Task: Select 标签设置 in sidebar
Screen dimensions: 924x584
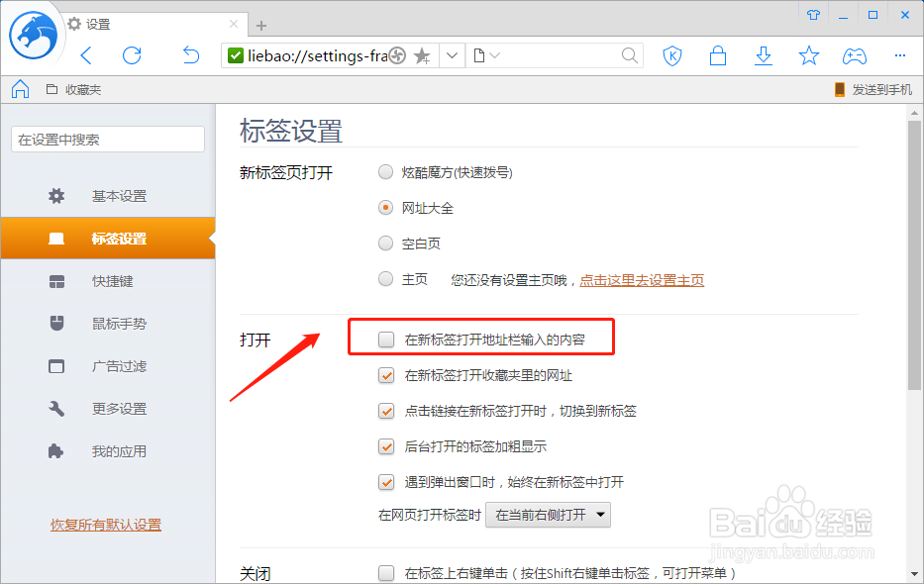Action: (x=108, y=239)
